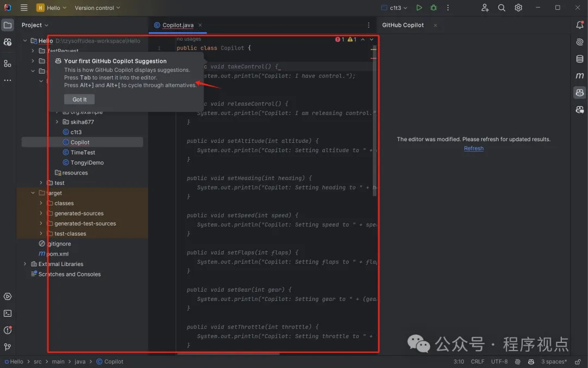588x368 pixels.
Task: Open the Git tool window icon
Action: coord(8,347)
